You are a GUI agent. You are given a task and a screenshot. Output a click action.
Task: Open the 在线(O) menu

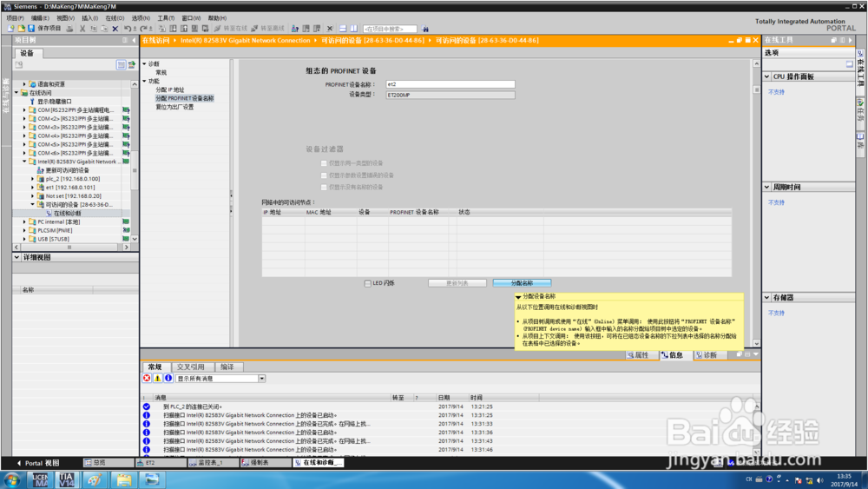click(115, 18)
